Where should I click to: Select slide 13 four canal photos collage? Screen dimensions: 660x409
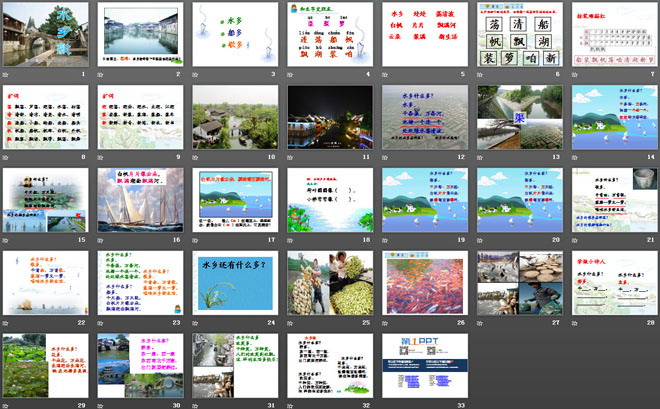coord(520,117)
